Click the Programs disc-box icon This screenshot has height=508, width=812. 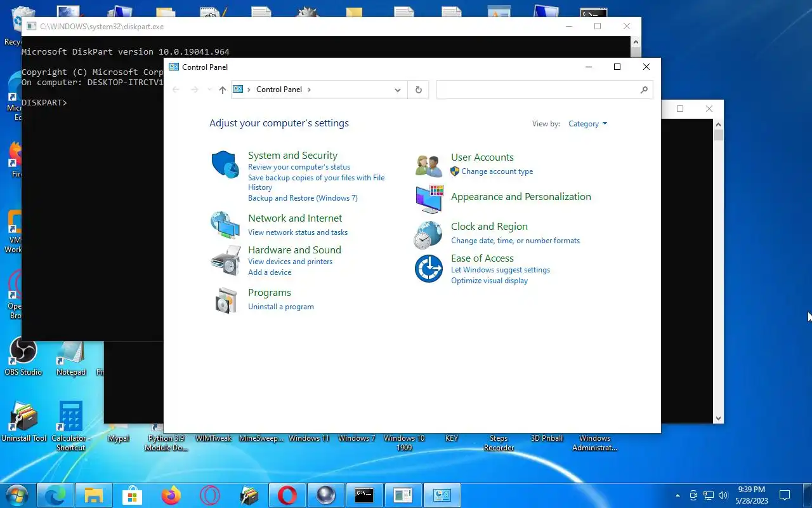[225, 300]
